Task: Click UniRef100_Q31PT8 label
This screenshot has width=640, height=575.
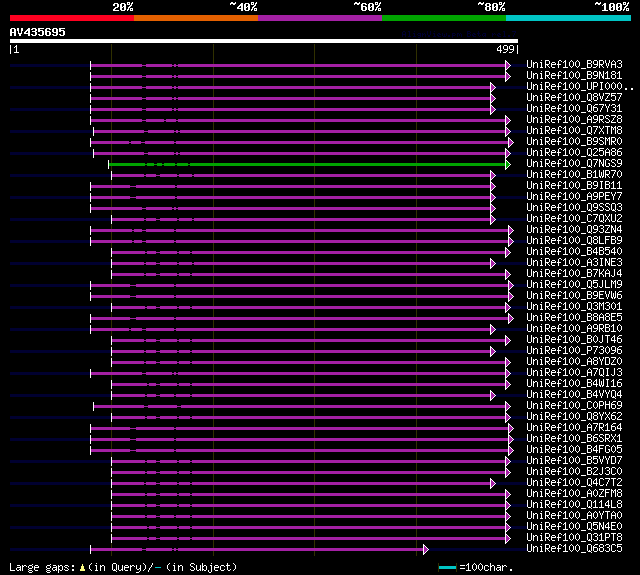Action: tap(574, 538)
